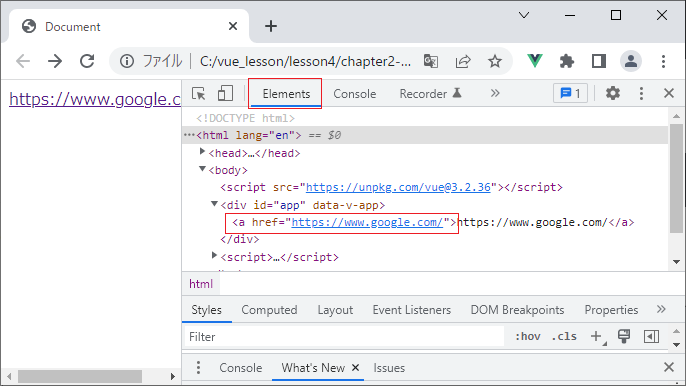Select the What's New drawer tab
Image resolution: width=686 pixels, height=386 pixels.
coord(313,368)
